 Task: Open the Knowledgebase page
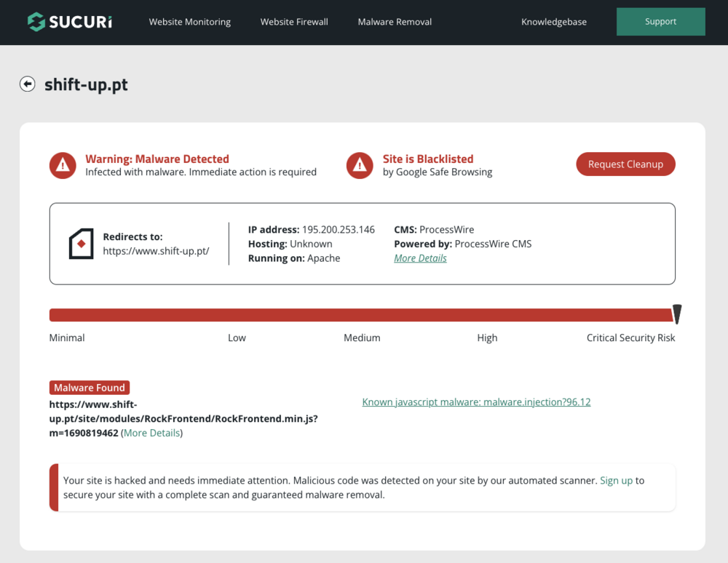tap(553, 22)
